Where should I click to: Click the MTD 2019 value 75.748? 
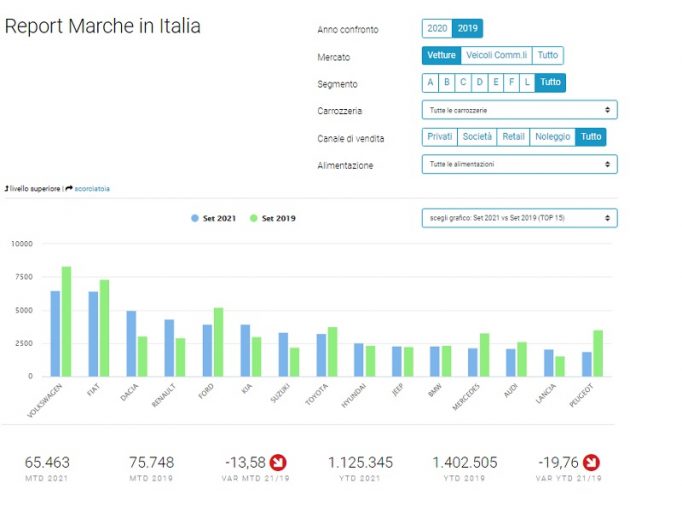pos(151,462)
